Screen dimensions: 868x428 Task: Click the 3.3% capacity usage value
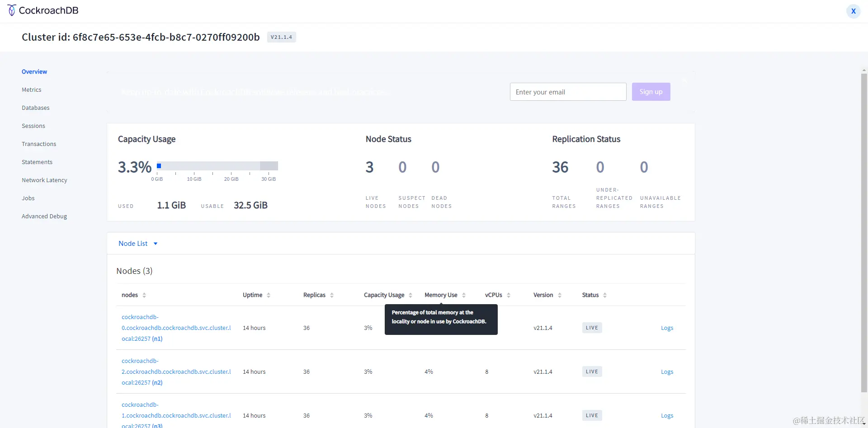click(x=135, y=167)
